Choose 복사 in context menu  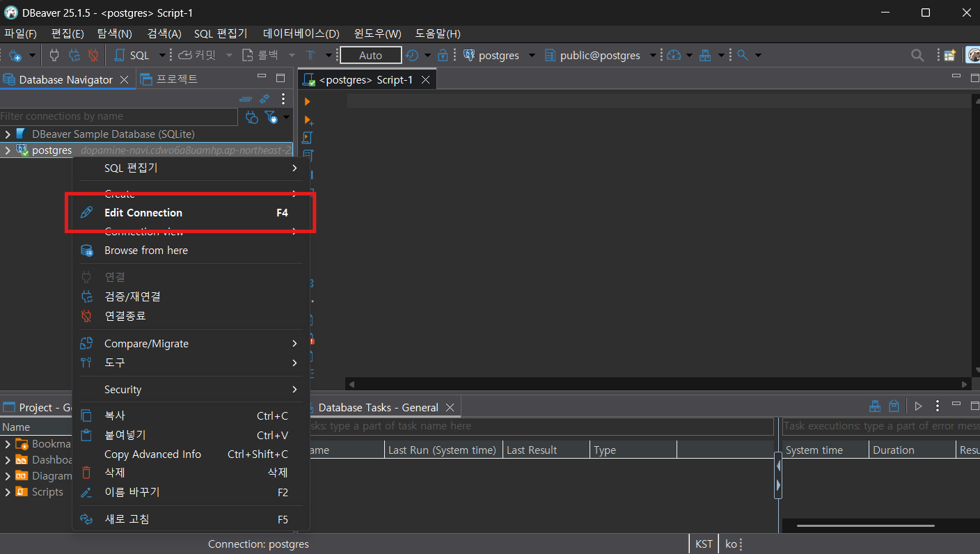[x=191, y=416]
